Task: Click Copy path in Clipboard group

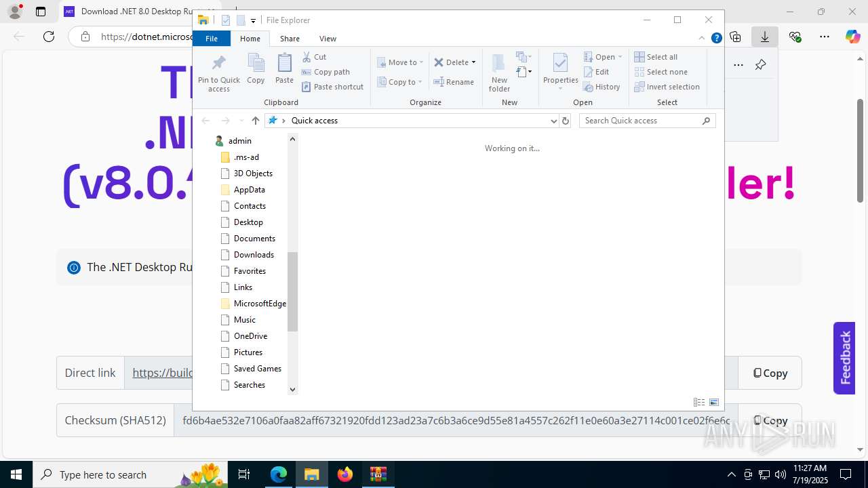Action: click(325, 72)
